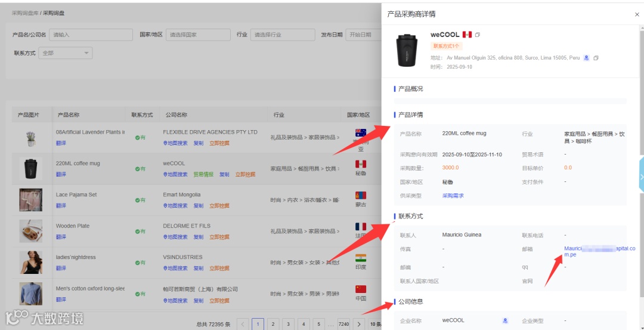Image resolution: width=644 pixels, height=330 pixels.
Task: Click the Wooden Plate product thumbnail
Action: coord(30,232)
